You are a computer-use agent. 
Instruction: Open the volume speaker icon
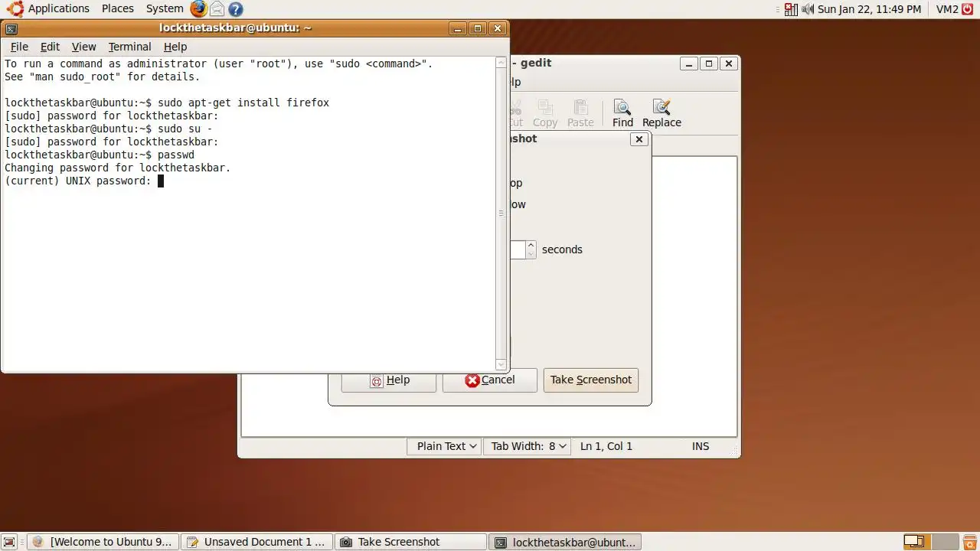(x=807, y=9)
